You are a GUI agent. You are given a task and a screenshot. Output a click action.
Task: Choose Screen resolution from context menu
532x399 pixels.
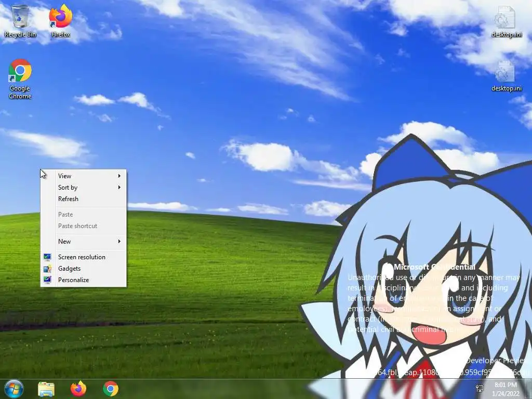click(84, 257)
